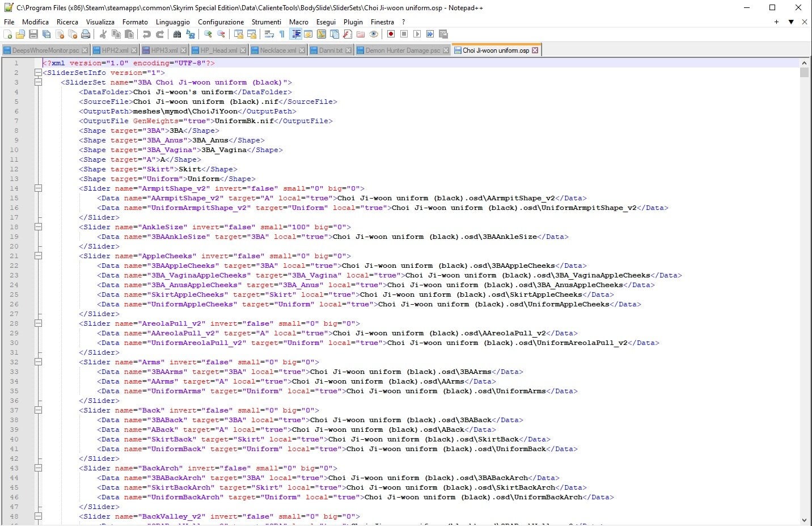
Task: Collapse BackArch slider fold marker
Action: click(38, 468)
